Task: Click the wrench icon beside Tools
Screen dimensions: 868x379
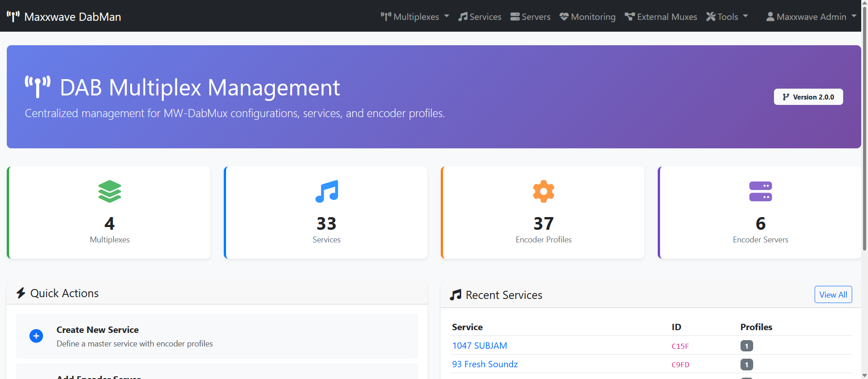Action: [711, 17]
